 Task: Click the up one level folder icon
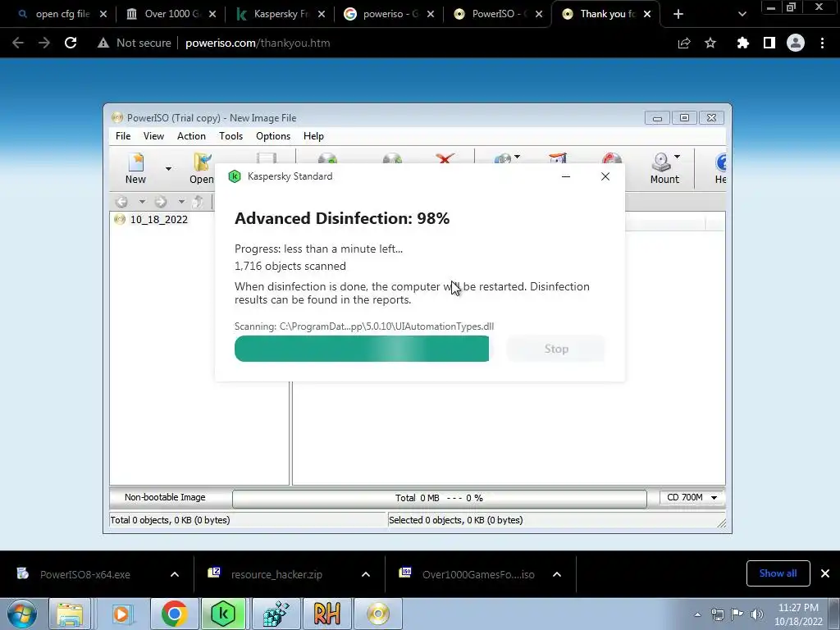point(198,202)
